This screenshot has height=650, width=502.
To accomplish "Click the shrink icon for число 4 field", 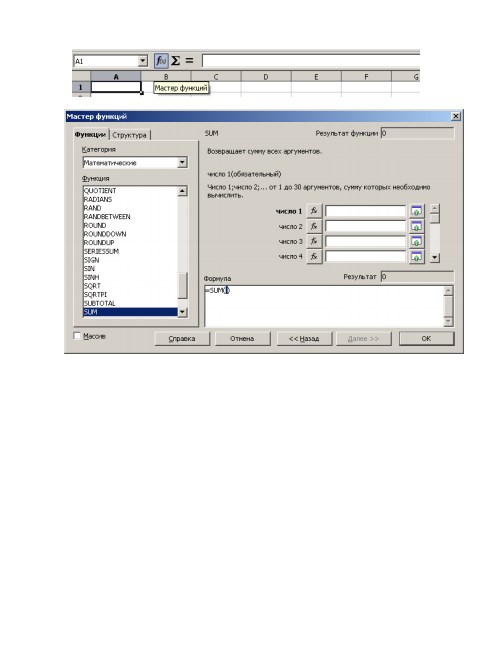I will coord(416,257).
